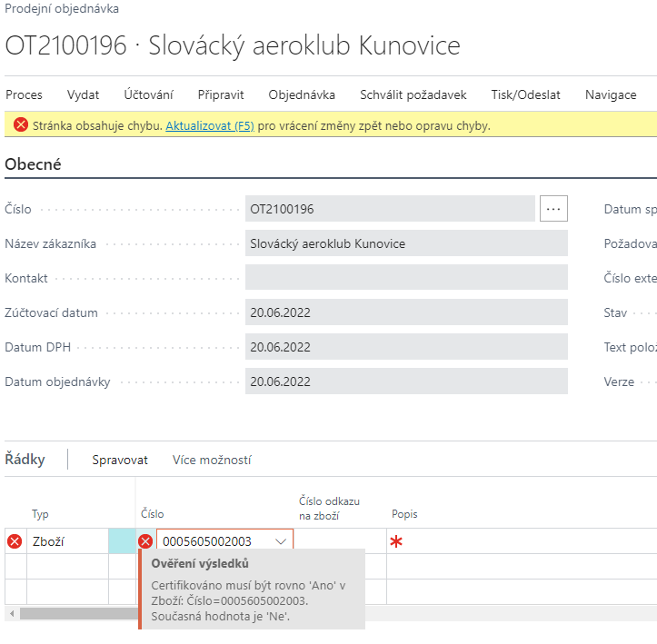Viewport: 657px width, 644px height.
Task: Click the Typ cell containing Zboží
Action: coord(67,542)
